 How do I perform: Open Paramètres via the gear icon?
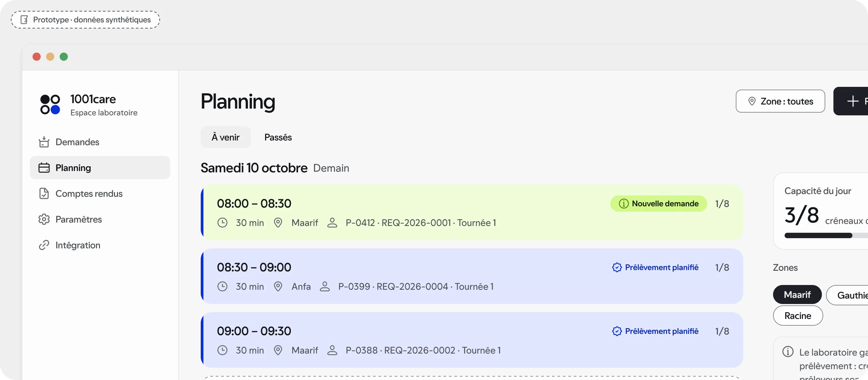[44, 220]
